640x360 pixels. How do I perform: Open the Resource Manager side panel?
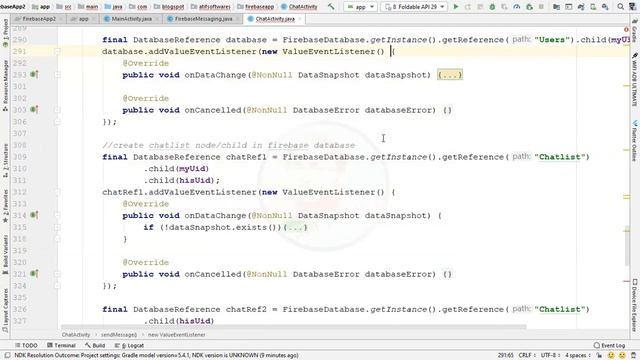5,85
